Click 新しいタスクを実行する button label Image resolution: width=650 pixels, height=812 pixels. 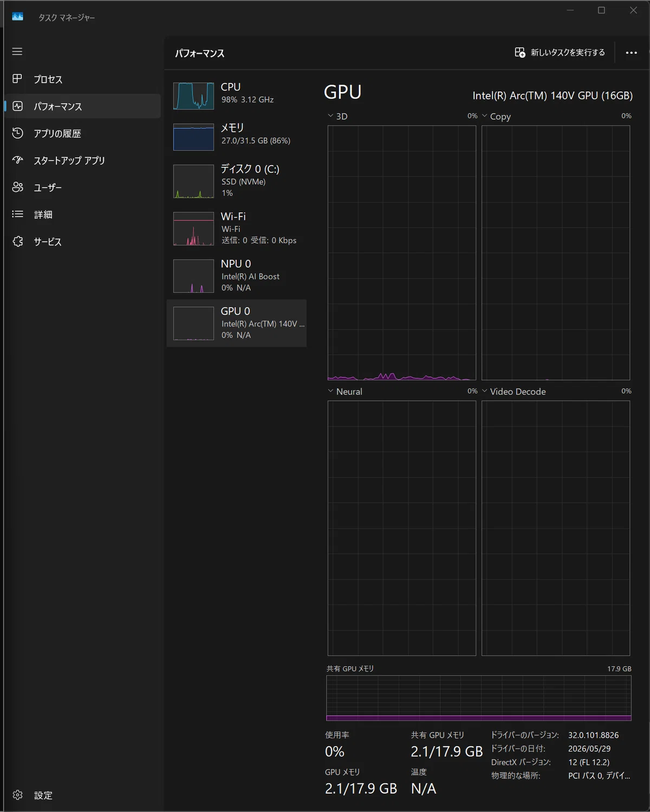point(568,53)
